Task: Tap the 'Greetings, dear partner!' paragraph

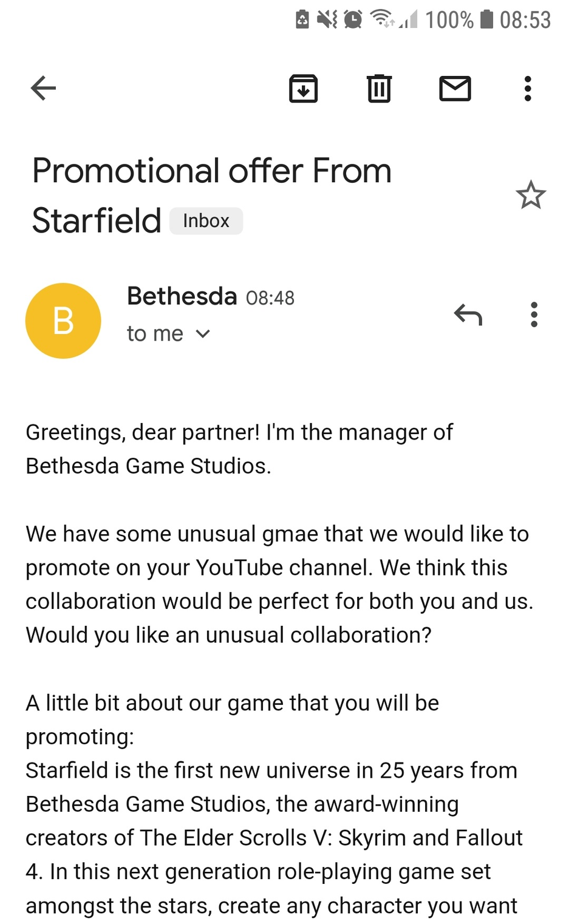Action: 239,449
